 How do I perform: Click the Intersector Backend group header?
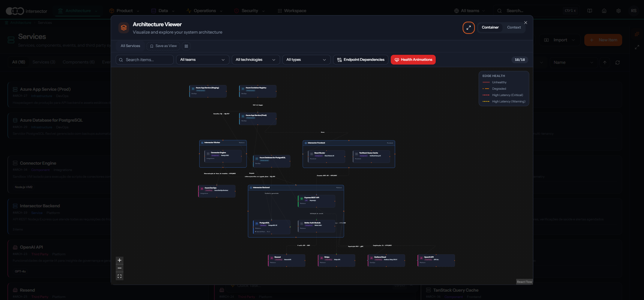coord(296,187)
